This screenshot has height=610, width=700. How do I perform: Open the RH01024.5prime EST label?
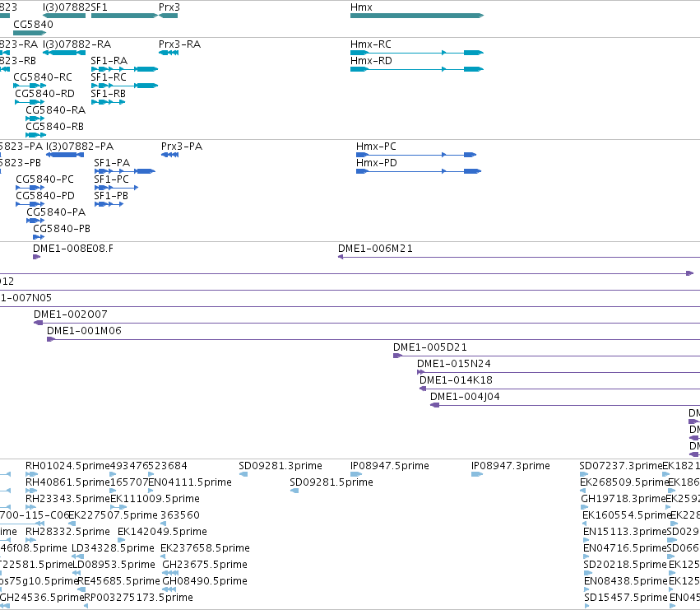coord(67,466)
